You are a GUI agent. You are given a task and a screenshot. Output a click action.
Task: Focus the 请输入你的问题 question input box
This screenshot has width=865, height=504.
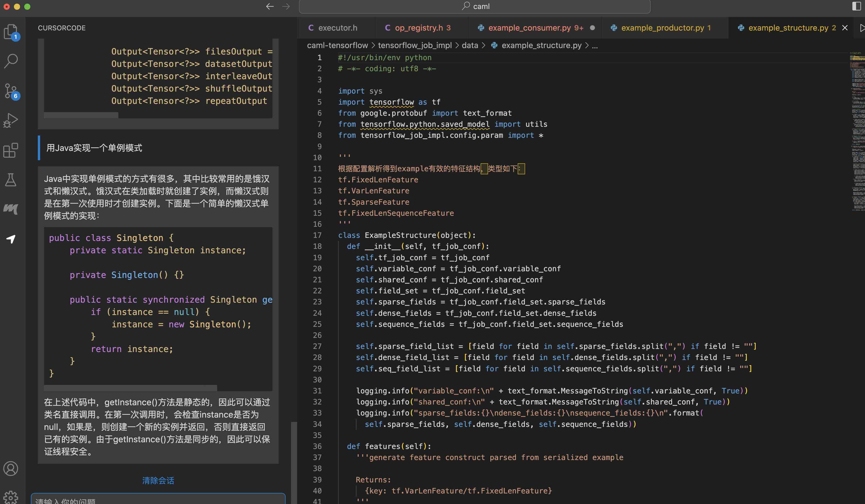pos(158,499)
